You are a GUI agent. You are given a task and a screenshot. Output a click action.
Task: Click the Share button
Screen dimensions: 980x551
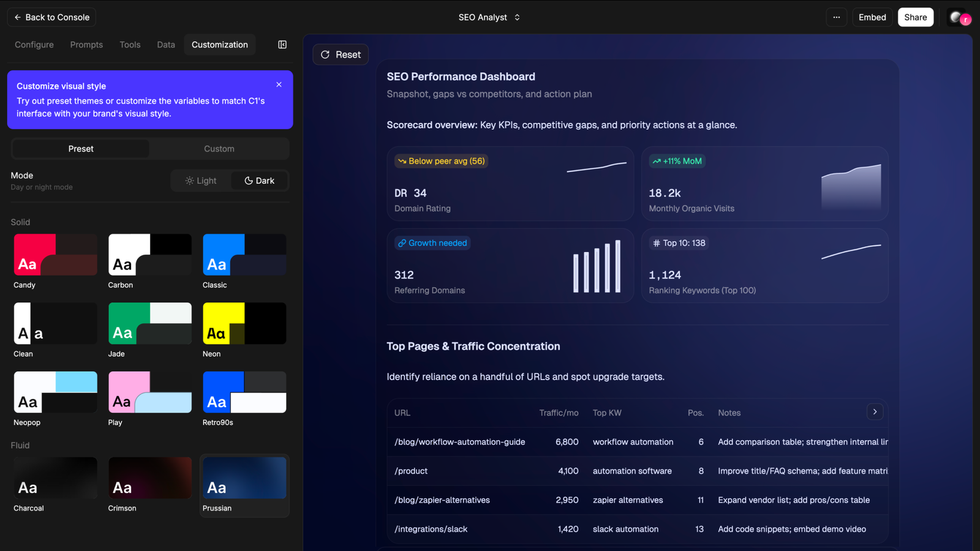point(916,17)
